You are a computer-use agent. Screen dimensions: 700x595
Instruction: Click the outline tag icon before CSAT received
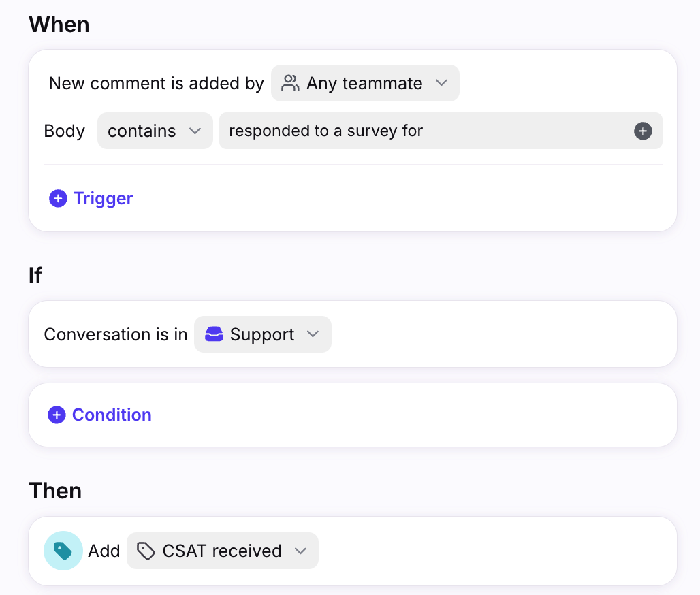(146, 551)
